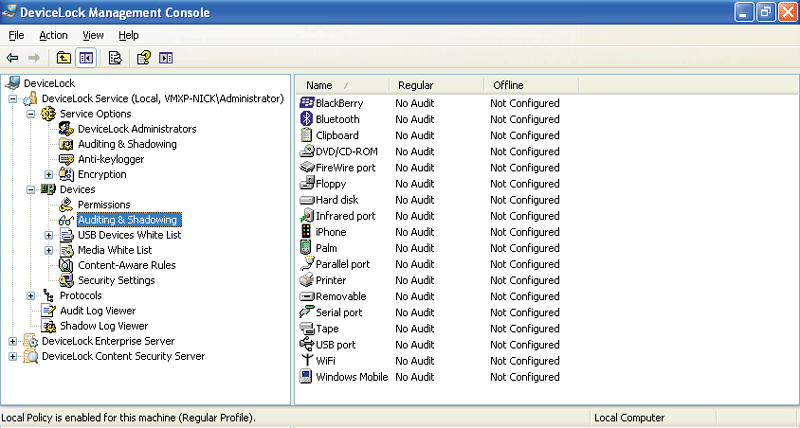Collapse the Devices tree node
800x428 pixels.
point(31,190)
